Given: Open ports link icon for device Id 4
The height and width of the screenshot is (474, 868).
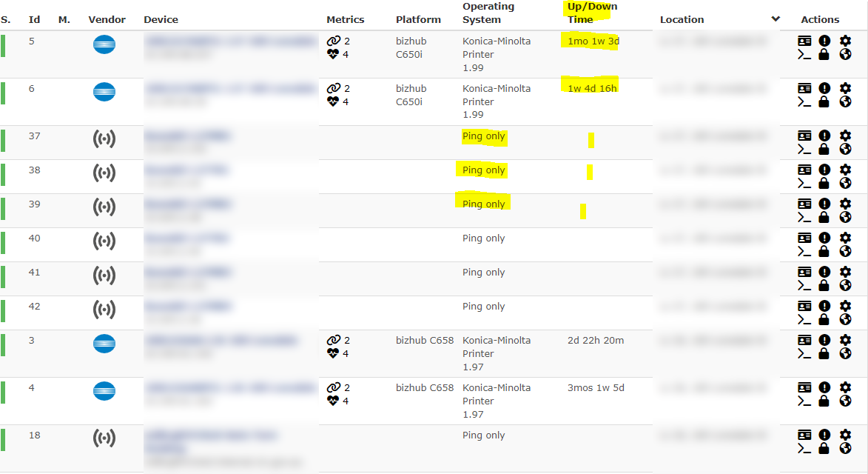Looking at the screenshot, I should point(333,387).
